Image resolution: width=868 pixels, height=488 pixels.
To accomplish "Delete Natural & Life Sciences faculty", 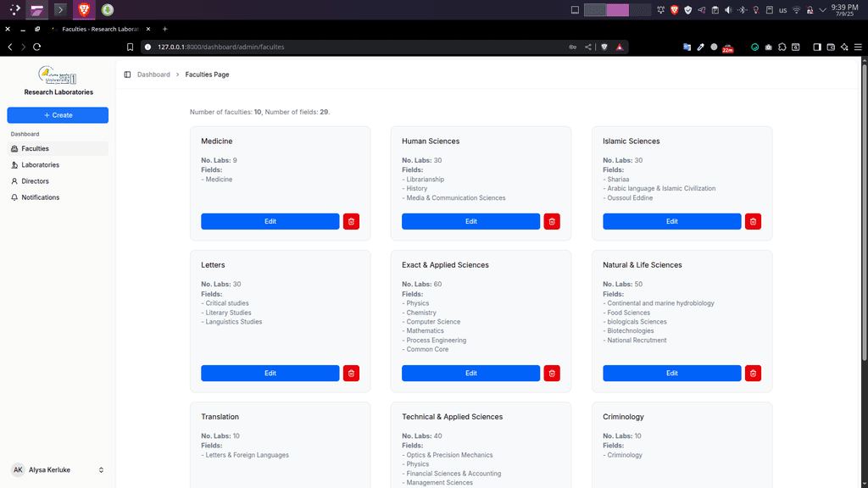I will pyautogui.click(x=753, y=373).
